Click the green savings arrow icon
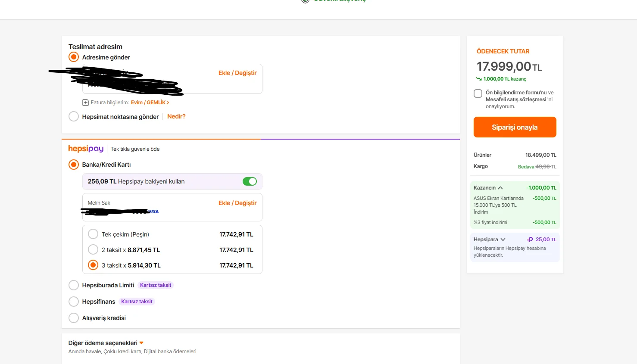Image resolution: width=637 pixels, height=364 pixels. click(479, 79)
